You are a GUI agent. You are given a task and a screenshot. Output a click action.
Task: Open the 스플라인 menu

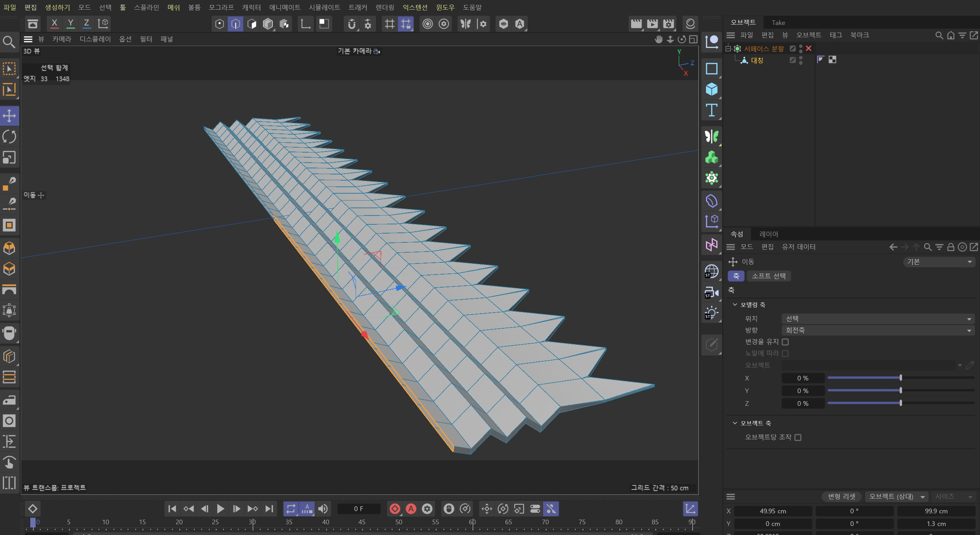point(146,7)
